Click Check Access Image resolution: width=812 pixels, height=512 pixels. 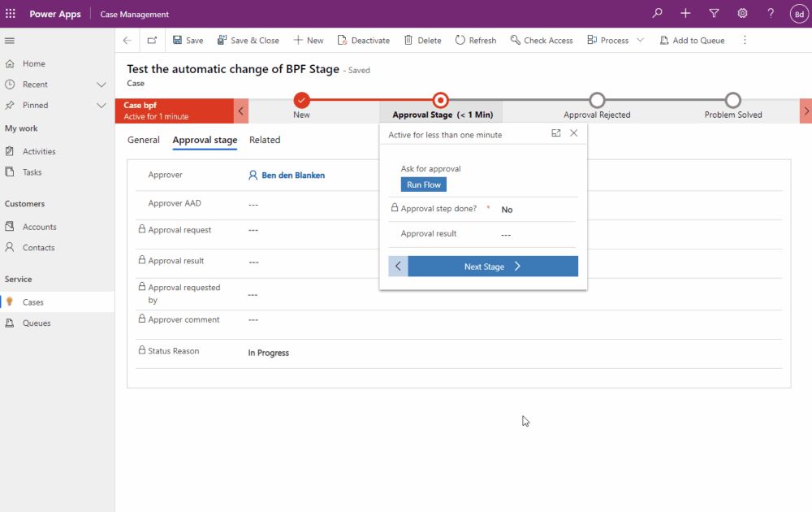pos(542,41)
